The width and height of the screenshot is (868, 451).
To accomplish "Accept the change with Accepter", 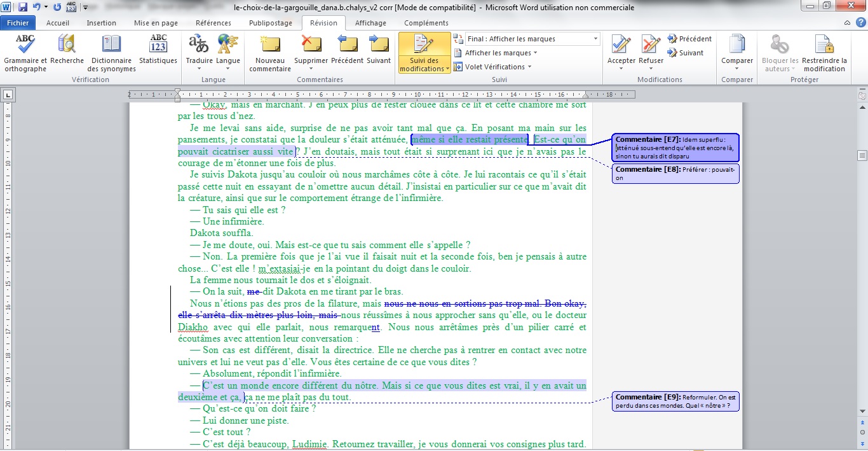I will click(x=621, y=46).
